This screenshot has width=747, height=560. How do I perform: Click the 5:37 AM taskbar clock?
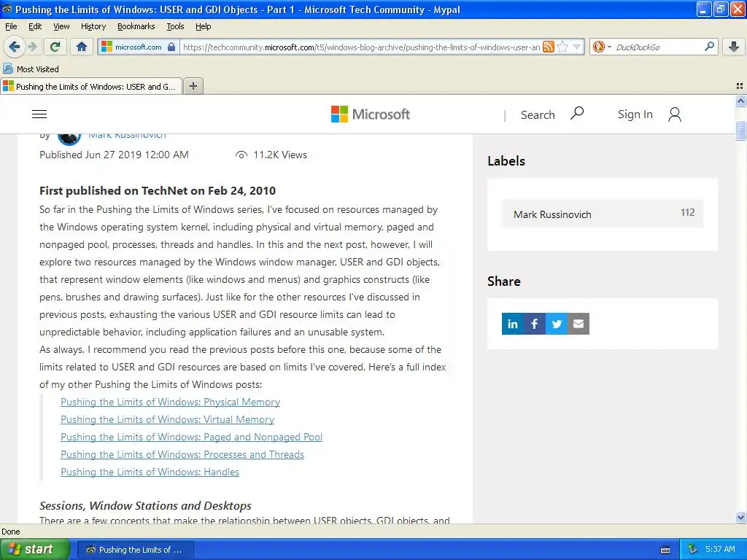pyautogui.click(x=720, y=550)
